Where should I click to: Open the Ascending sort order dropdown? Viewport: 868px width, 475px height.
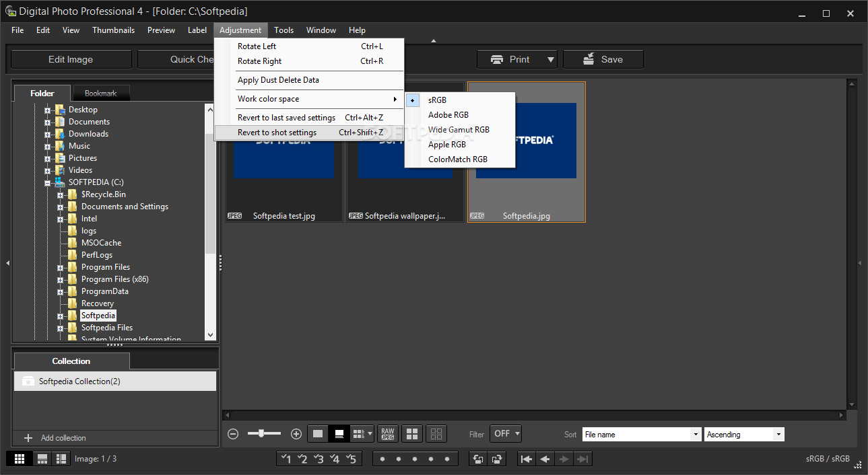[744, 435]
